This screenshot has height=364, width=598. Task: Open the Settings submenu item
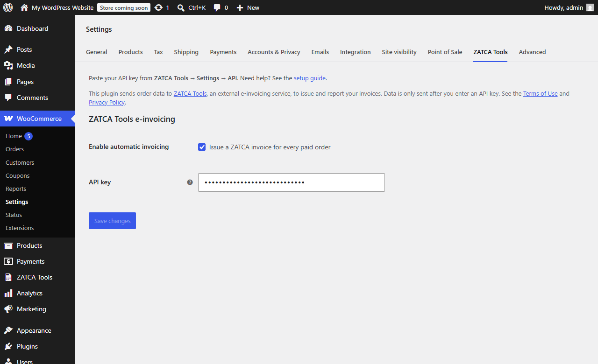point(17,202)
